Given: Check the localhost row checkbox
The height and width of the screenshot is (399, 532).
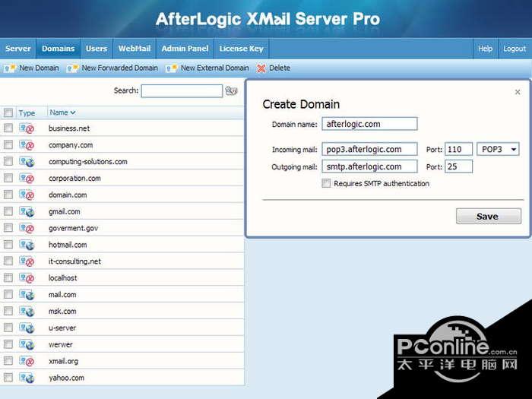Looking at the screenshot, I should [x=8, y=277].
